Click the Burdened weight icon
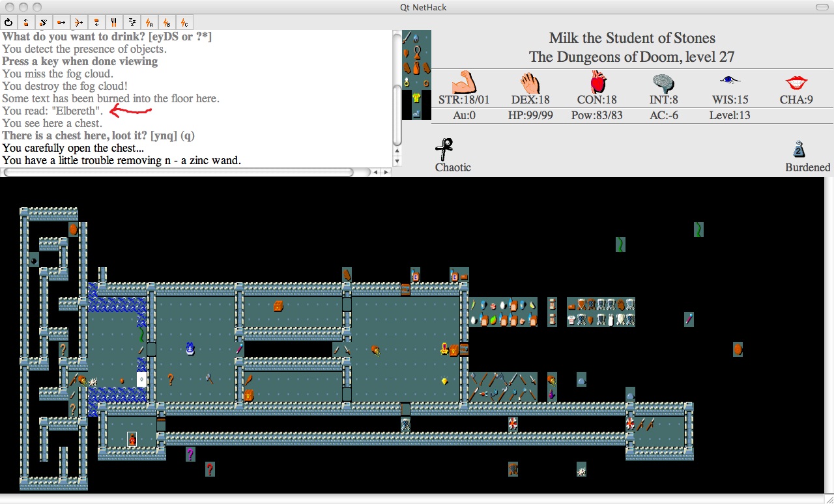Viewport: 834px width, 504px height. pyautogui.click(x=800, y=149)
